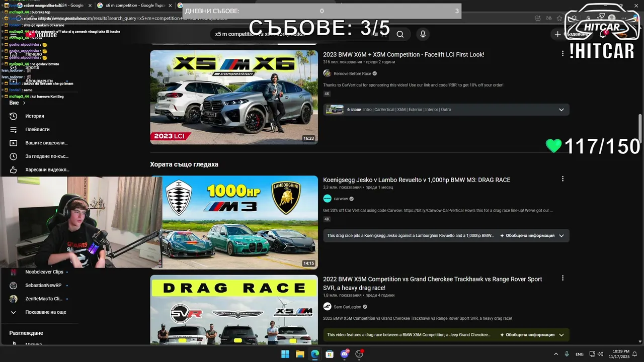Open Харесани видеоклипове in sidebar
Viewport: 644px width, 362px height.
click(47, 170)
